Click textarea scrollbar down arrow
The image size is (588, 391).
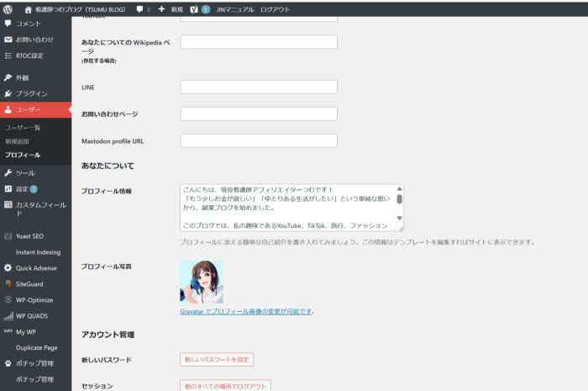399,218
